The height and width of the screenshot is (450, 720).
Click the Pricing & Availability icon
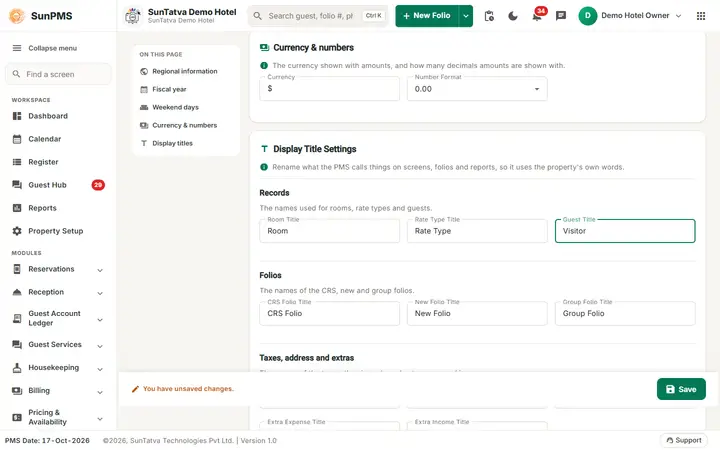[x=17, y=417]
